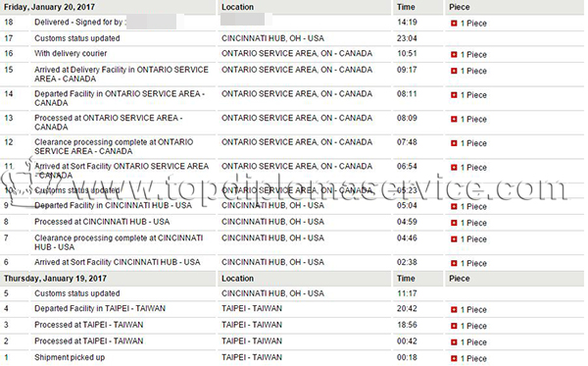Select the Friday, January 20, 2017 header
Image resolution: width=588 pixels, height=366 pixels.
[x=49, y=7]
